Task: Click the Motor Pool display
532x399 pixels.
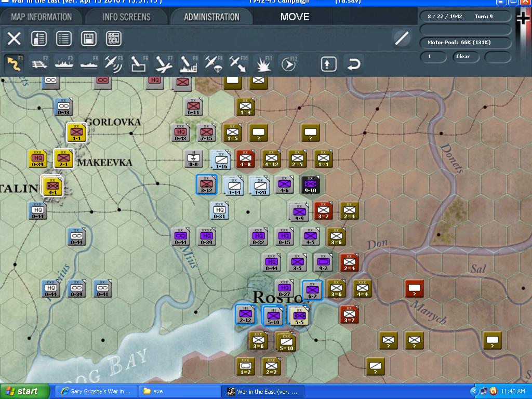Action: (465, 43)
